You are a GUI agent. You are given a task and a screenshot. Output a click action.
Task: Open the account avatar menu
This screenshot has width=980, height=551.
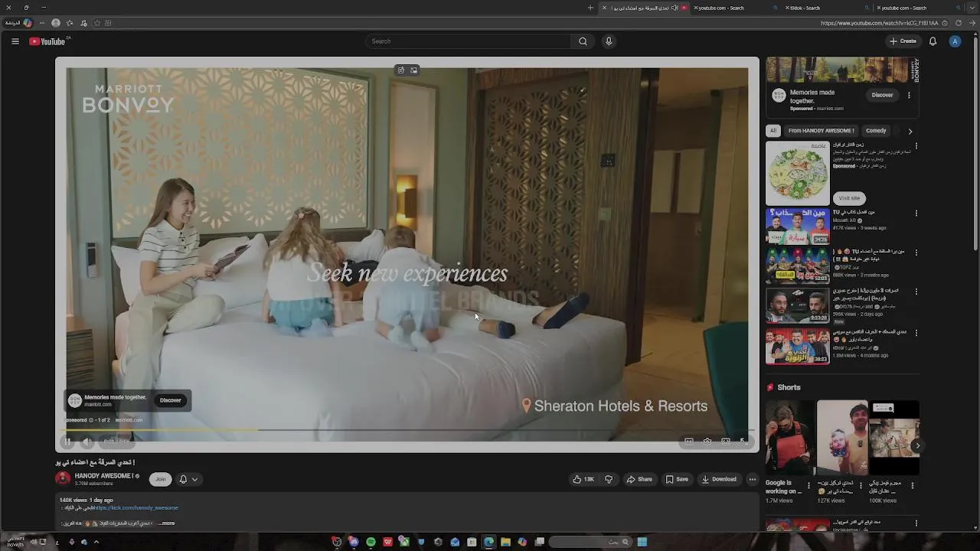pyautogui.click(x=955, y=41)
